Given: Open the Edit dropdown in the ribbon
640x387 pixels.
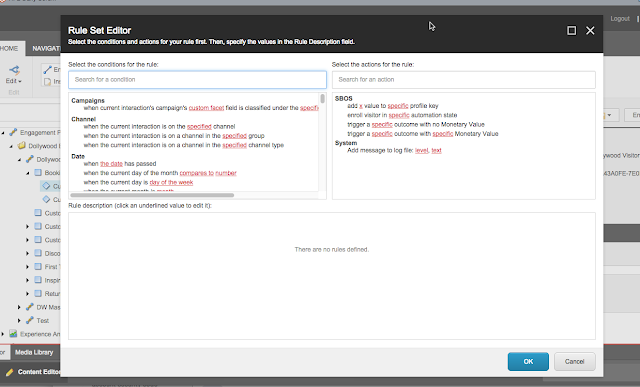Looking at the screenshot, I should click(x=13, y=81).
